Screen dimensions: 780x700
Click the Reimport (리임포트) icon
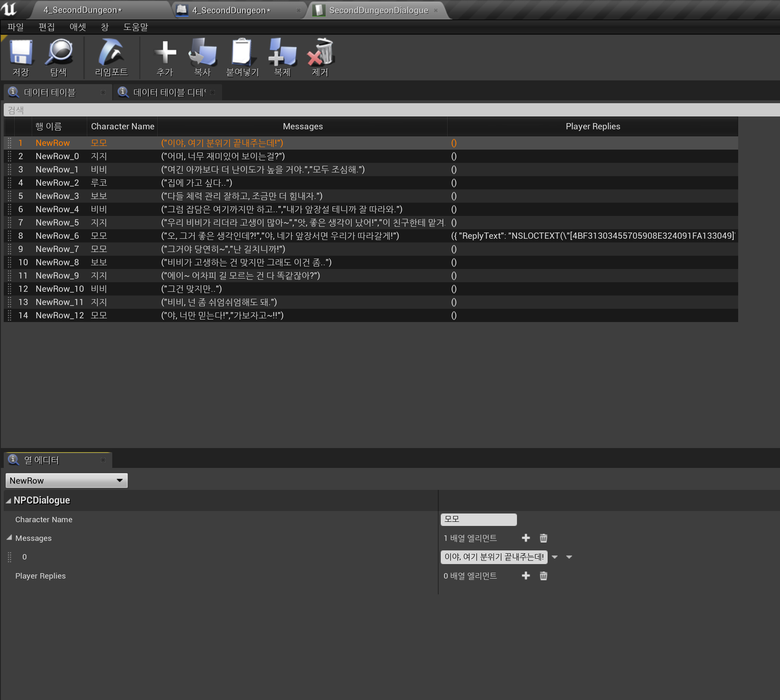111,53
